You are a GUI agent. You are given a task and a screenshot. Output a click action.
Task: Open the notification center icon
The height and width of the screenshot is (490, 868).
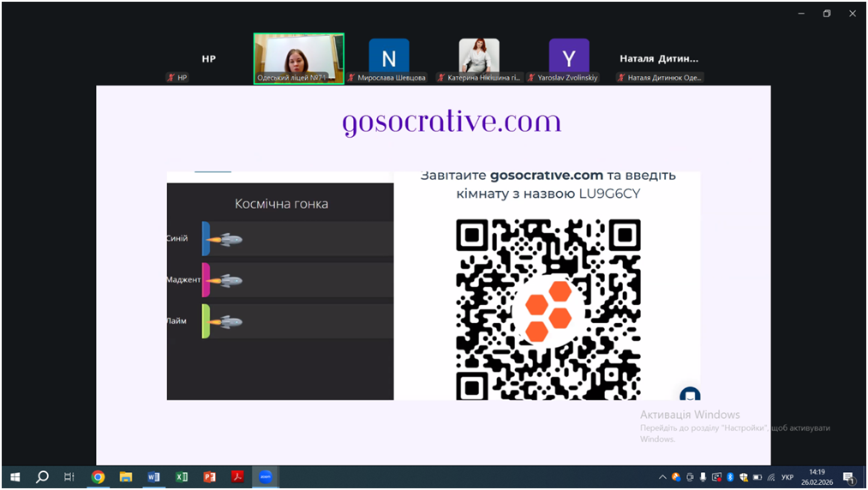click(x=848, y=477)
